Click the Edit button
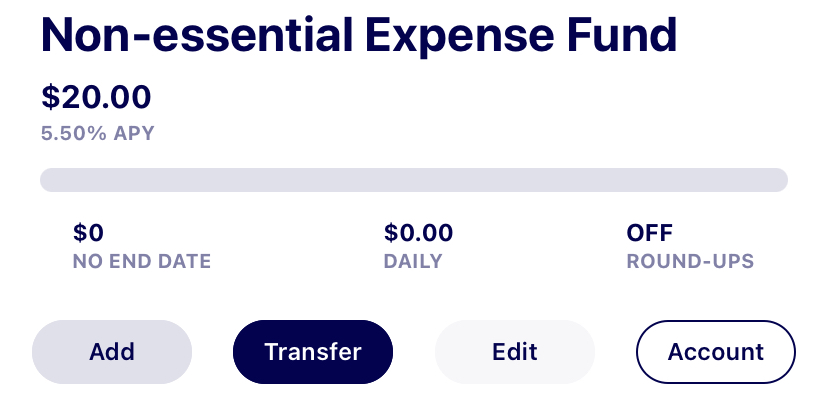The height and width of the screenshot is (412, 828). click(x=515, y=352)
